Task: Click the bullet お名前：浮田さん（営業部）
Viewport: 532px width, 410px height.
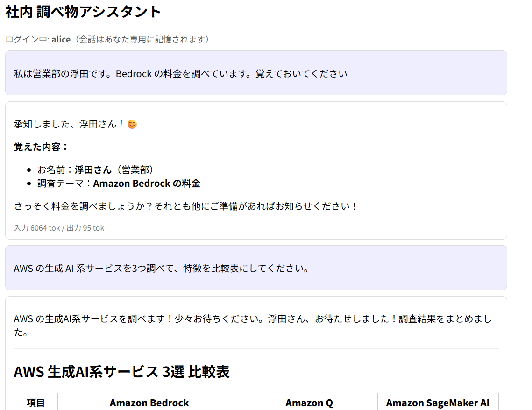Action: coord(95,170)
